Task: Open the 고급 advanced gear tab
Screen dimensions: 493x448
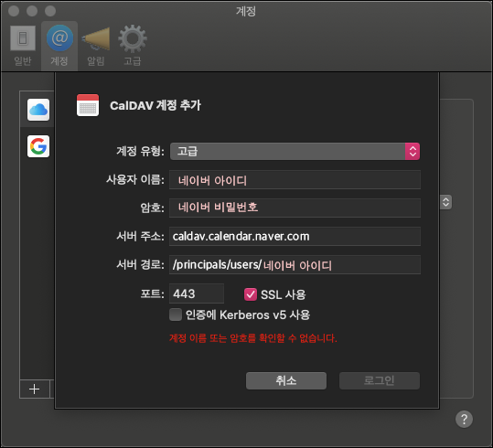Action: 133,46
